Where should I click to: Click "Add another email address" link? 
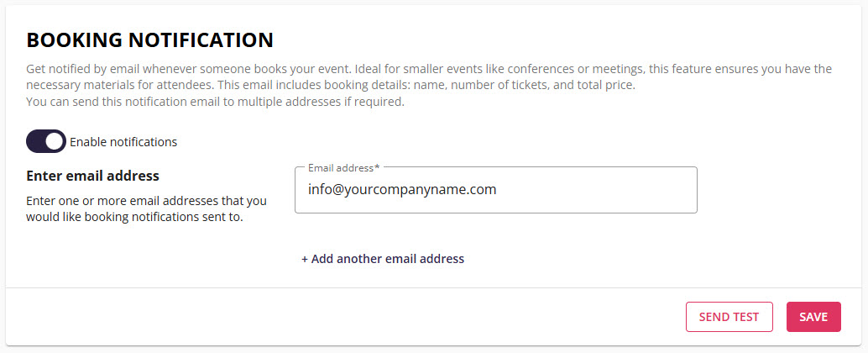pyautogui.click(x=387, y=259)
